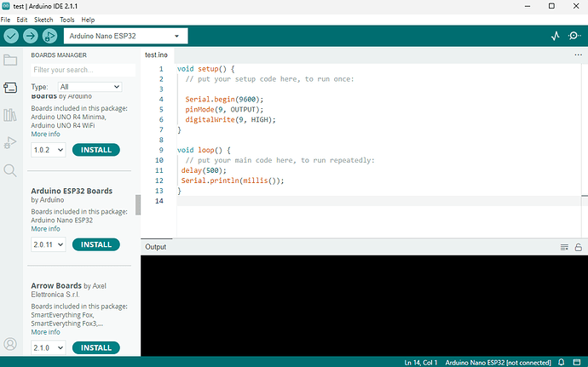Open the notifications bell icon
This screenshot has width=588, height=367.
(562, 362)
